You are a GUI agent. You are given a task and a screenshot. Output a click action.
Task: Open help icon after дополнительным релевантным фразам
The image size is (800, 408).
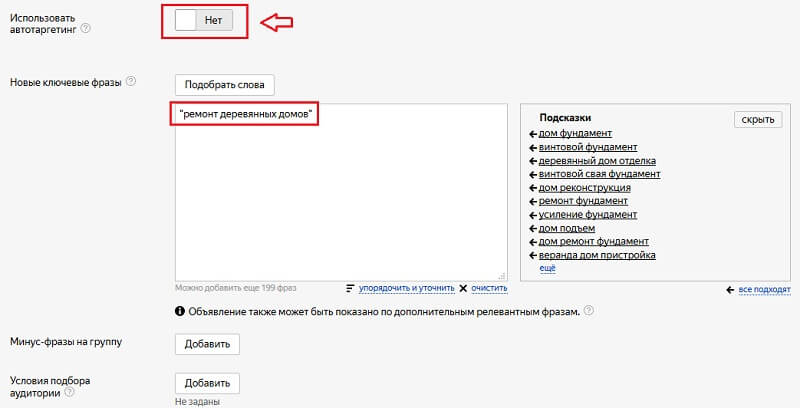589,311
